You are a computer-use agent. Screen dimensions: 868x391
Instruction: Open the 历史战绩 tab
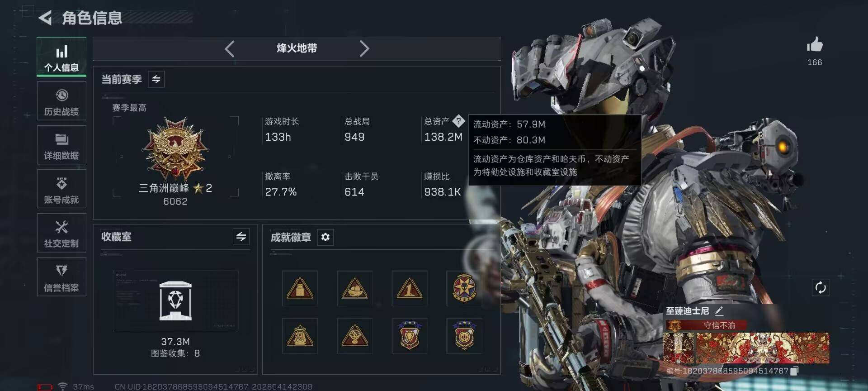point(61,101)
